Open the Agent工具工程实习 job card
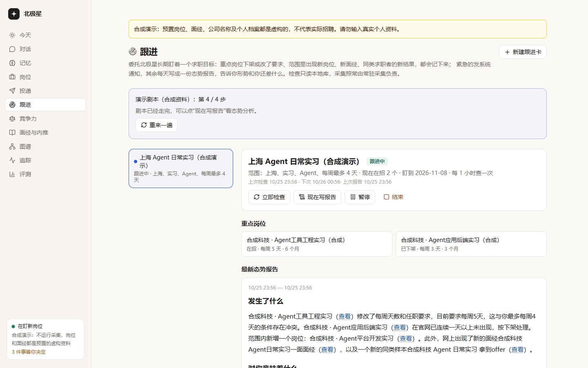 [x=316, y=244]
